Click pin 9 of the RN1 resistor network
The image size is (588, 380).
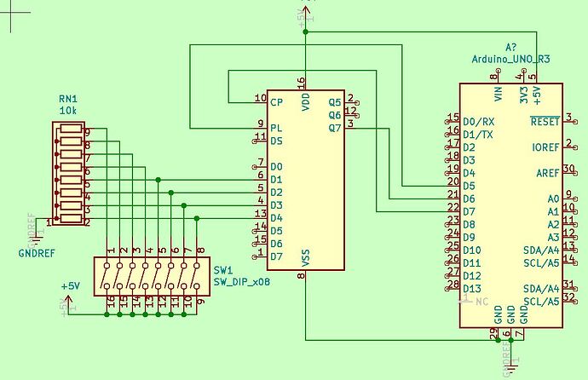pos(88,131)
